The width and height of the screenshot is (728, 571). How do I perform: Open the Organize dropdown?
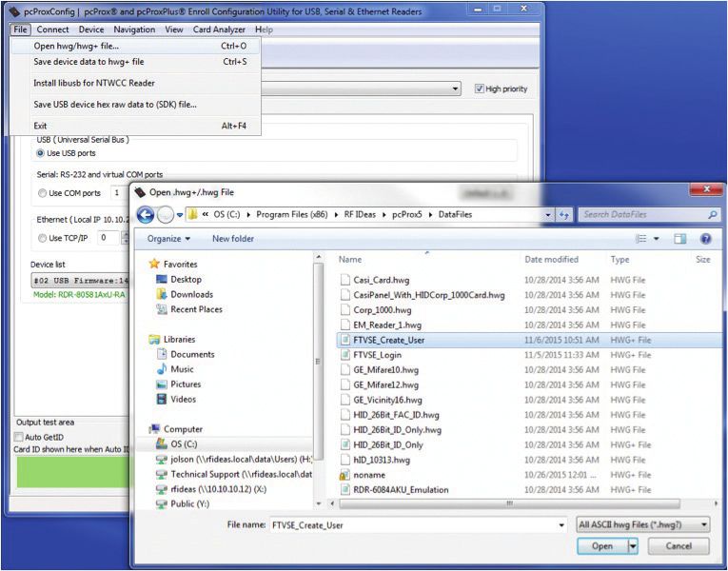[x=168, y=239]
